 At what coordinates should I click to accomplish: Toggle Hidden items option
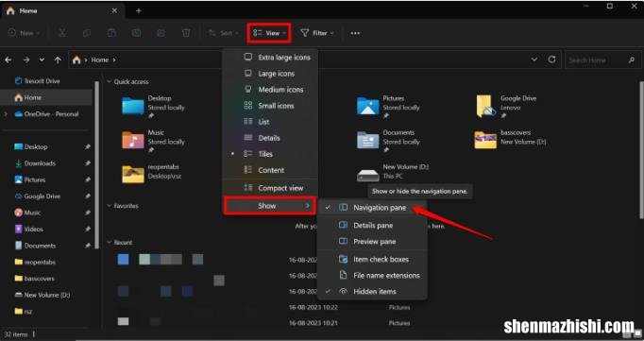pyautogui.click(x=373, y=291)
